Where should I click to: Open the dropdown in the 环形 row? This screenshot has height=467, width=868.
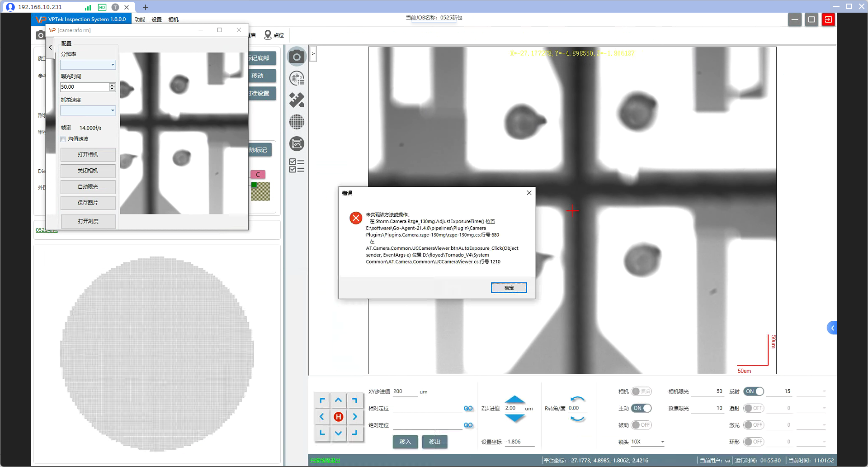(811, 442)
